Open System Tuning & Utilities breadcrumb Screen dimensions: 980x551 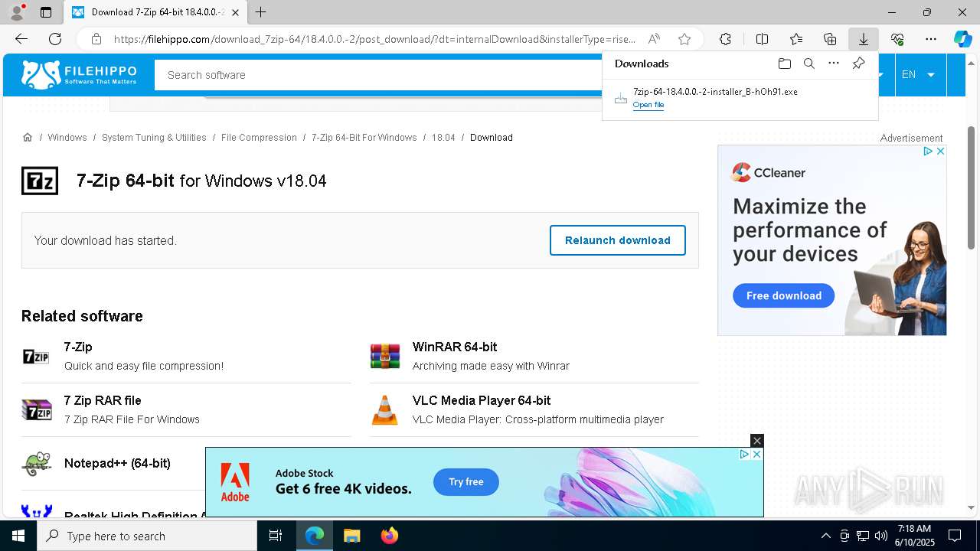(x=154, y=138)
